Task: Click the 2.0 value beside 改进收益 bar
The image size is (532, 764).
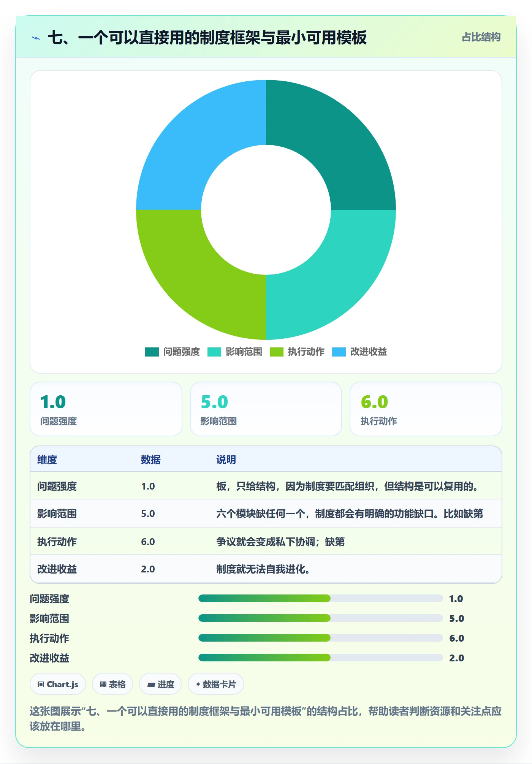Action: 456,658
